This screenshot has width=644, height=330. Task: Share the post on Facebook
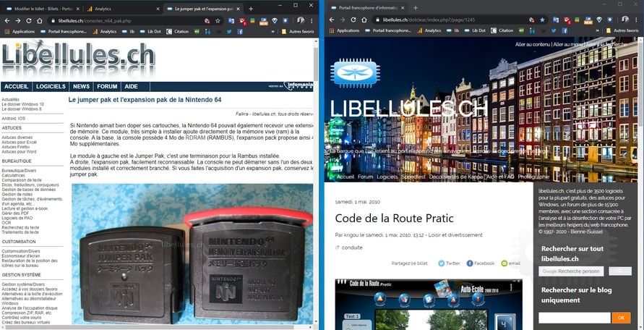(481, 263)
